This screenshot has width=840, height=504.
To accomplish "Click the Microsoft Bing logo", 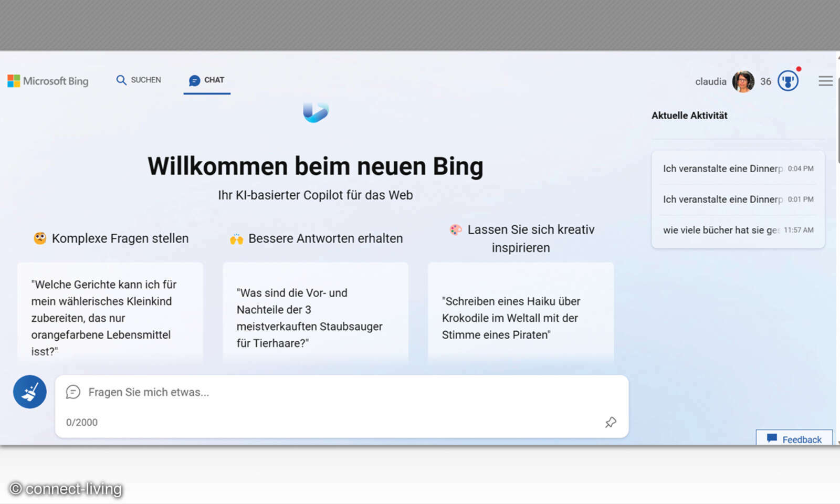I will tap(48, 80).
